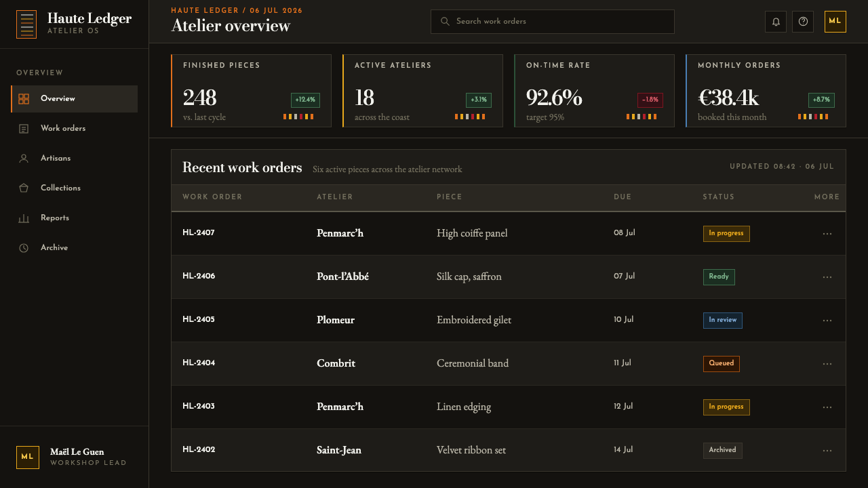Click the Work orders list icon
Viewport: 868px width, 488px height.
pos(24,129)
